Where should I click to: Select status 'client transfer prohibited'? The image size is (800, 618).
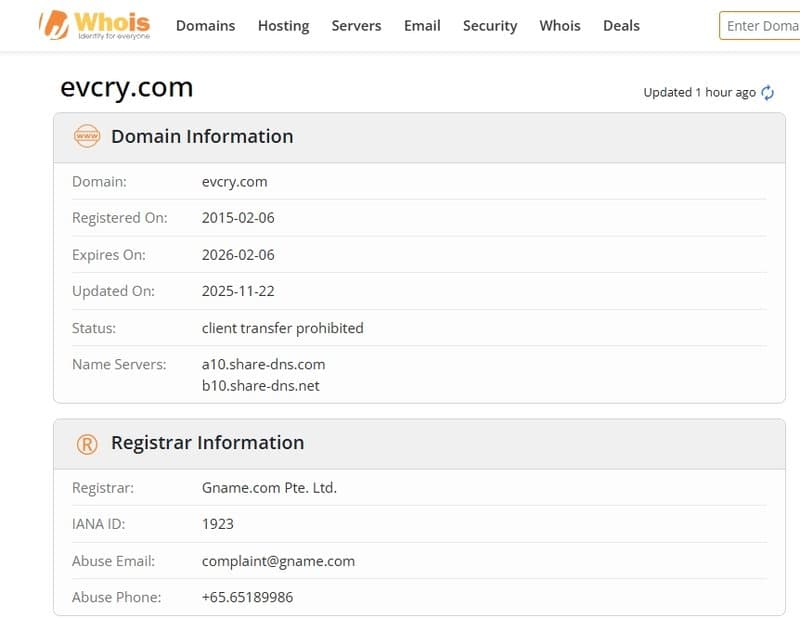(283, 328)
